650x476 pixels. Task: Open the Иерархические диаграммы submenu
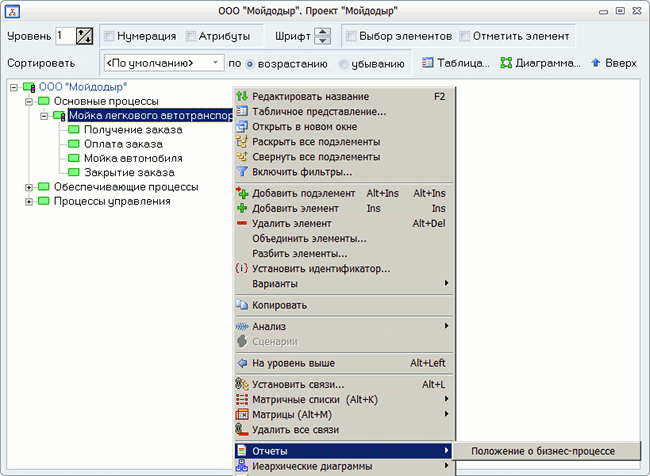(344, 466)
